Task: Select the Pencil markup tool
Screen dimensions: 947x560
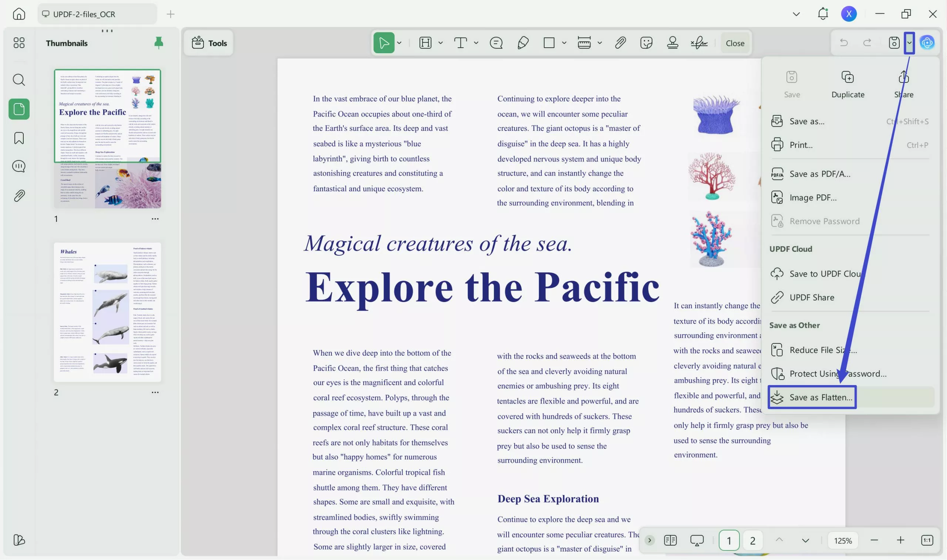Action: pos(523,43)
